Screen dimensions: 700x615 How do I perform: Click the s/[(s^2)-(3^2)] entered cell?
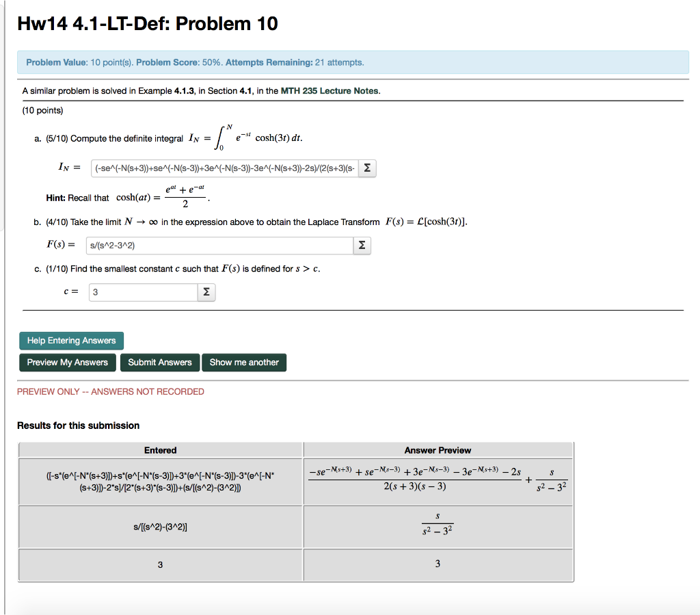160,525
